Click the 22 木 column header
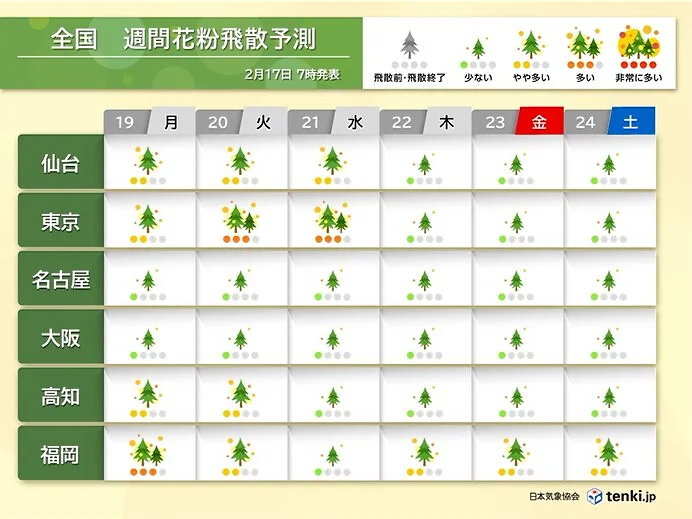Screen dimensions: 692x519 [425, 122]
